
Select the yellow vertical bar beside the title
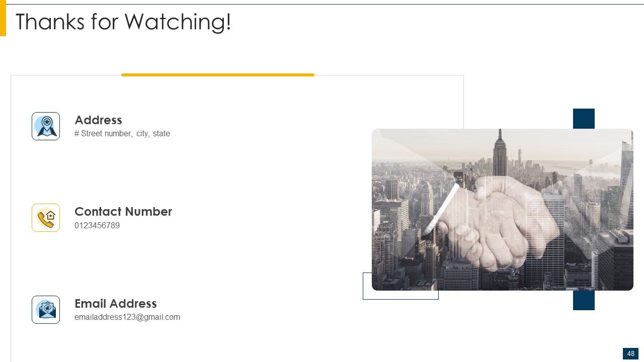pos(3,18)
